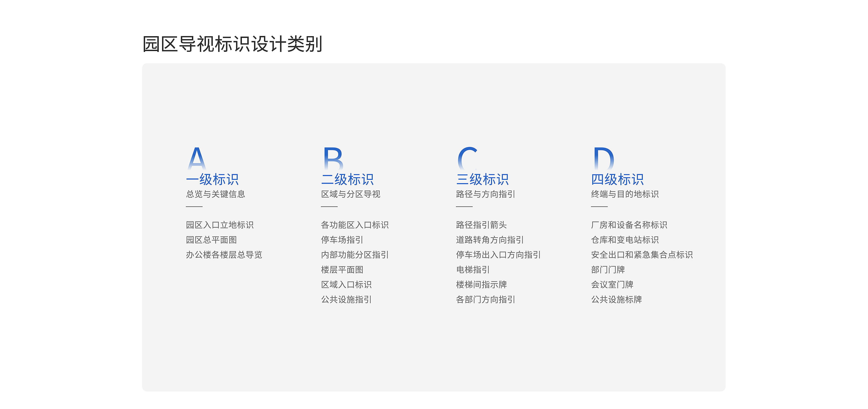Click the large letter C icon
Viewport: 868px width, 409px height.
467,158
